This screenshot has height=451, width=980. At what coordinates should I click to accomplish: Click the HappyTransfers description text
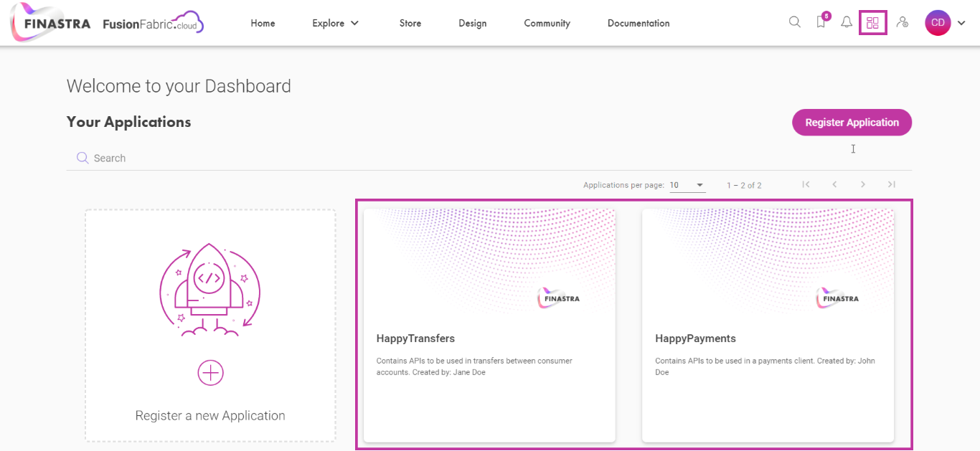click(x=474, y=366)
